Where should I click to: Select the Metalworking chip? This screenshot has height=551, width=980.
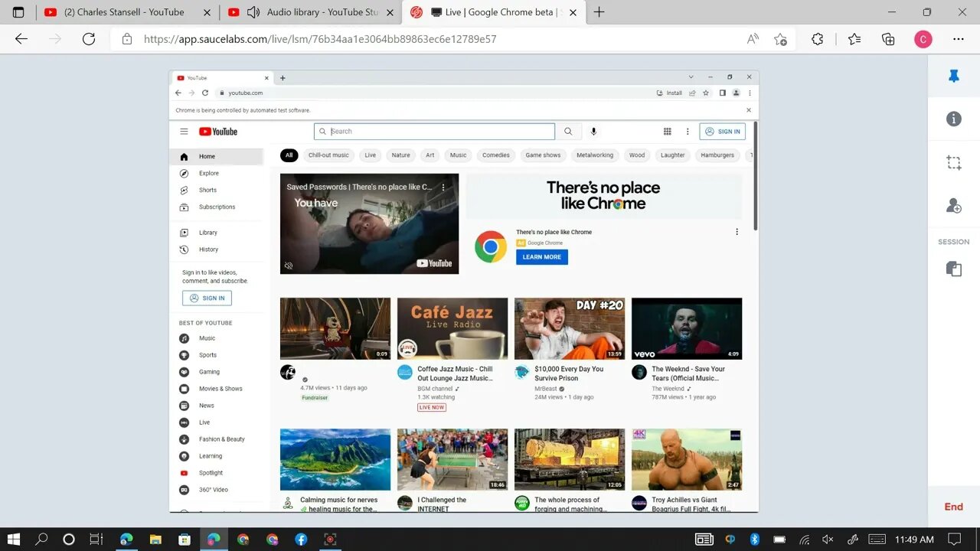(595, 155)
